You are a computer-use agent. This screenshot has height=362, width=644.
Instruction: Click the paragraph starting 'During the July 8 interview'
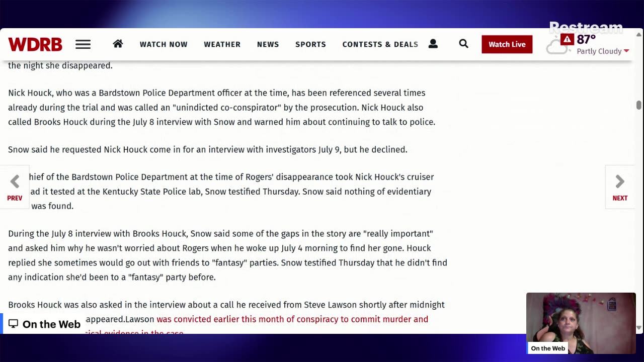coord(227,255)
